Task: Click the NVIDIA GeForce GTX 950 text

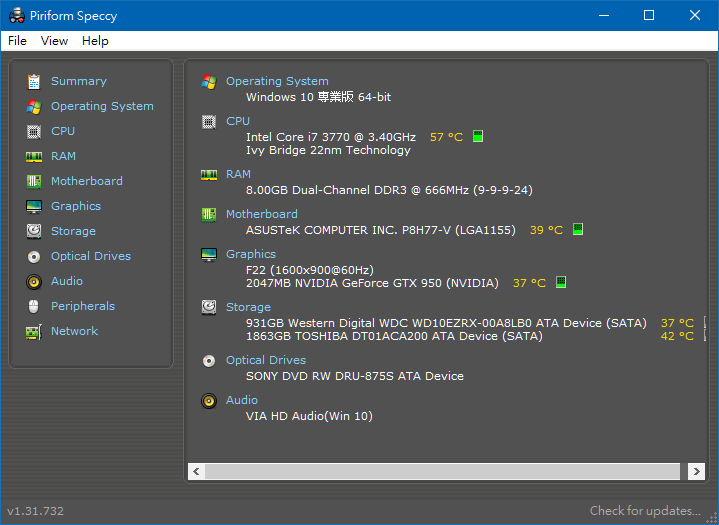Action: click(372, 283)
